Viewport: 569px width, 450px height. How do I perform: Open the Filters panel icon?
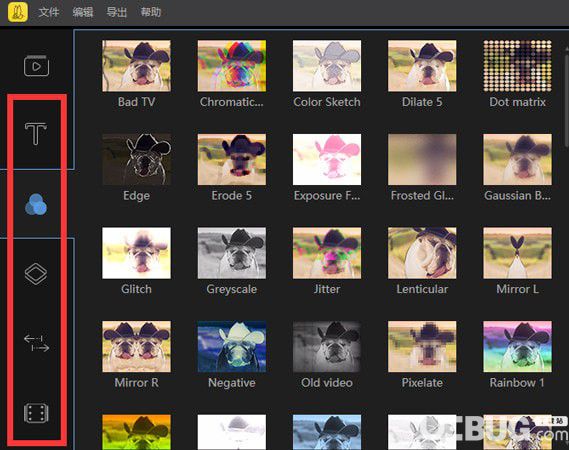tap(36, 204)
